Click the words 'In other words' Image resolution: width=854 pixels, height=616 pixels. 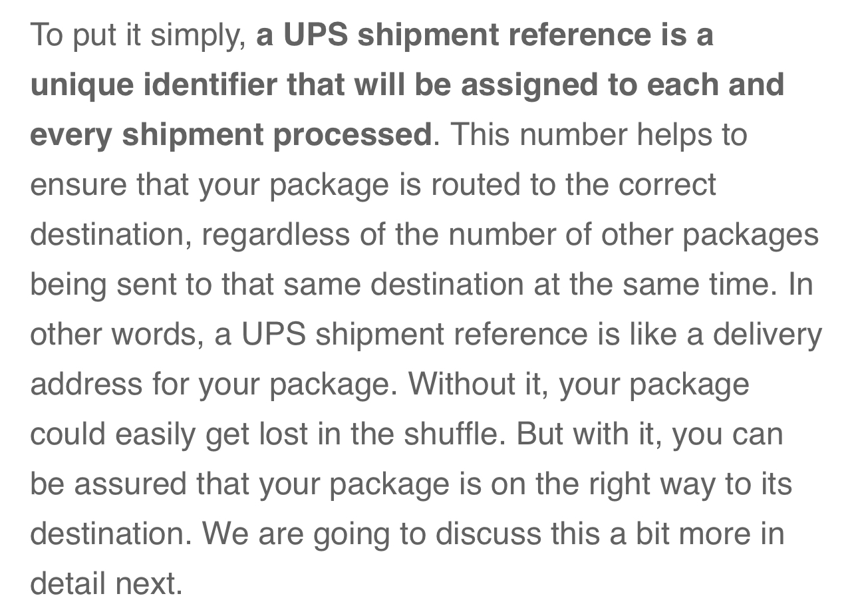[801, 285]
